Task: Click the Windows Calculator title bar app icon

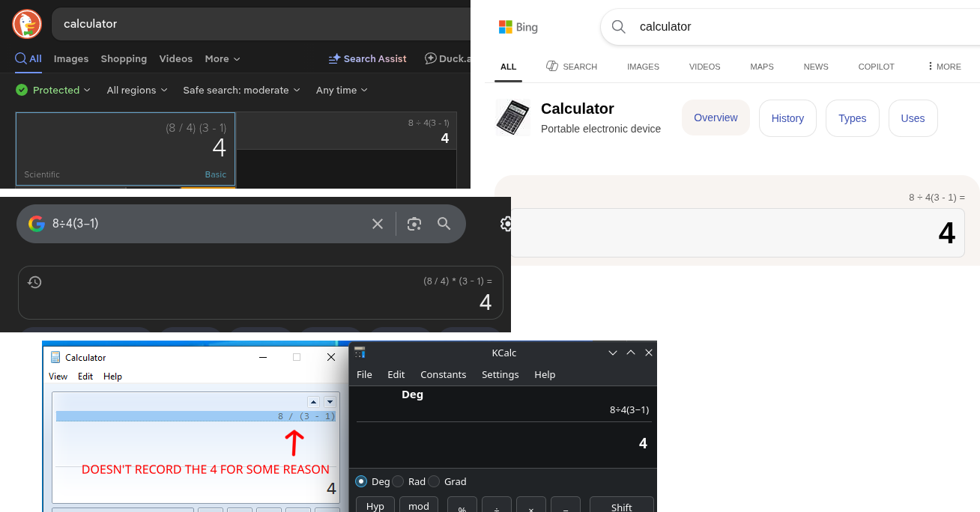Action: tap(55, 357)
